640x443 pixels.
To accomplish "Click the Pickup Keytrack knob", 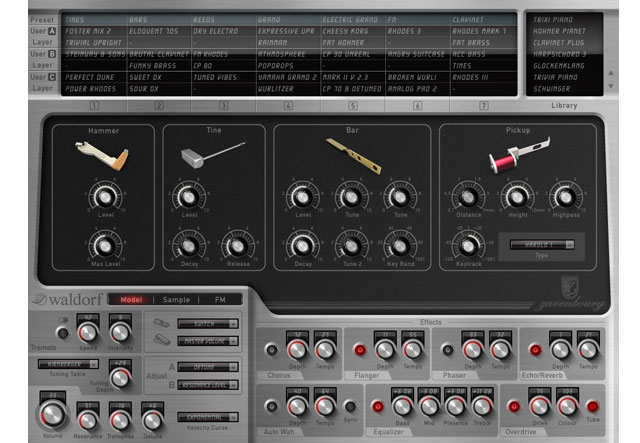I will [x=468, y=246].
